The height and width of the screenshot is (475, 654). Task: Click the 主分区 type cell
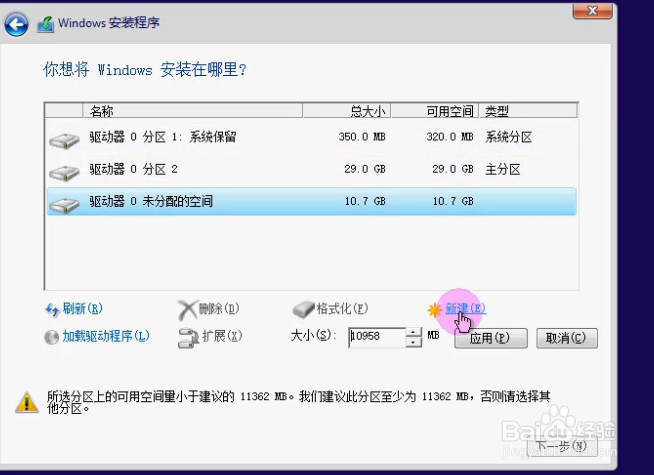pos(503,169)
